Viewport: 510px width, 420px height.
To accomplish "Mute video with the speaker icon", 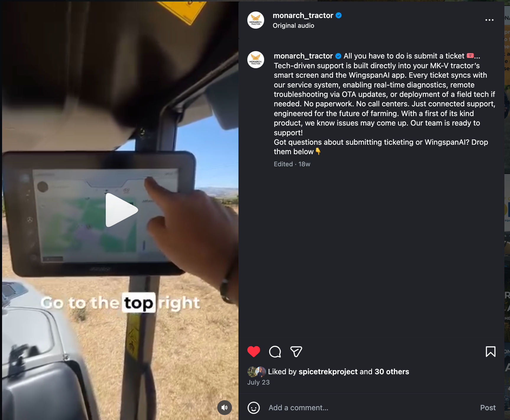I will point(225,408).
